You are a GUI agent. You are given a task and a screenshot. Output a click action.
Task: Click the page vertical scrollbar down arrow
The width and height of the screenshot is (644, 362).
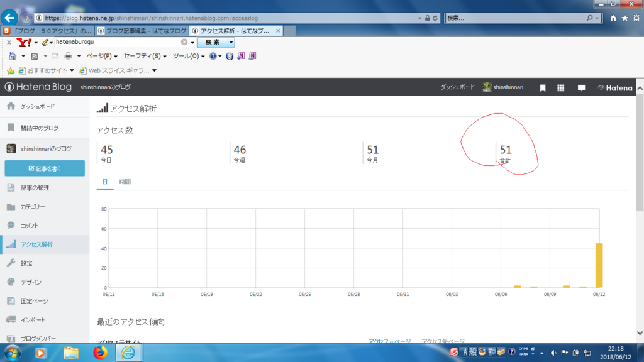click(x=640, y=333)
